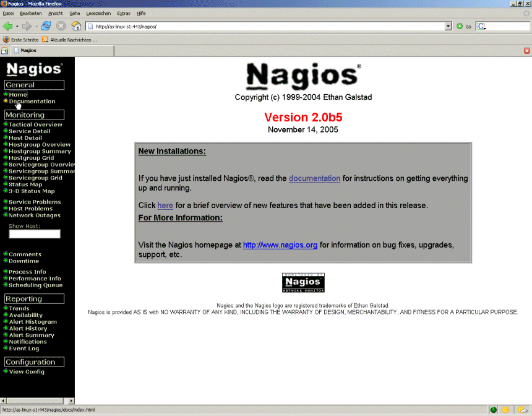Click the green Go button
The height and width of the screenshot is (416, 532).
[x=463, y=26]
